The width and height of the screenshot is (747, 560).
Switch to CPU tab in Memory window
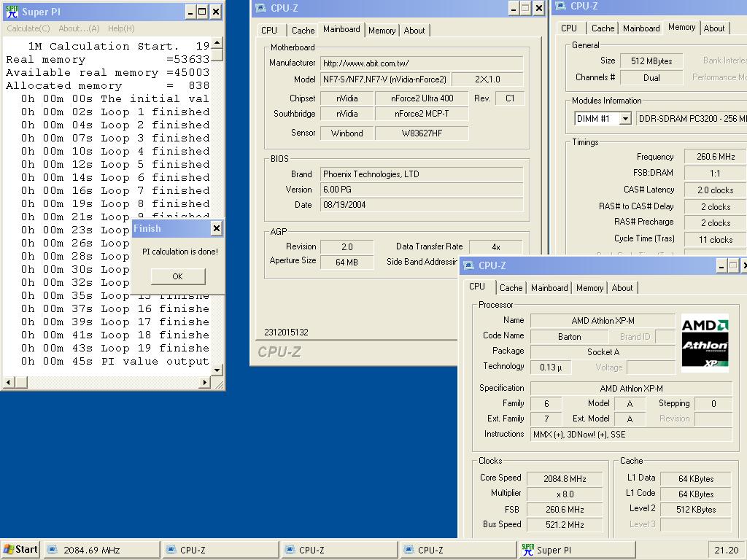[x=569, y=28]
